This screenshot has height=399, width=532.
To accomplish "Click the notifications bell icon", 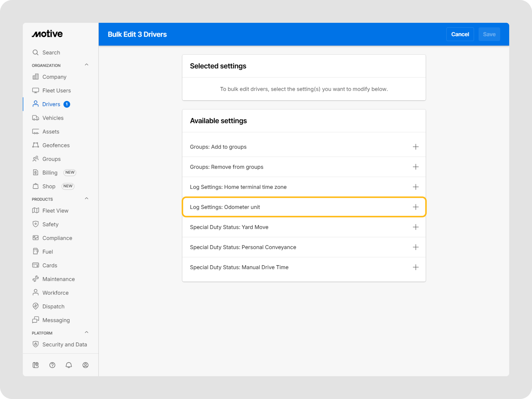I will pyautogui.click(x=69, y=365).
